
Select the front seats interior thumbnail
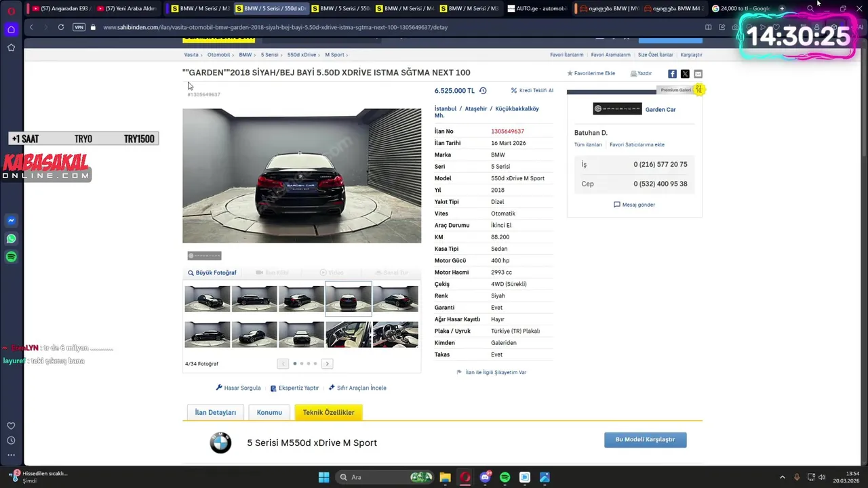349,334
